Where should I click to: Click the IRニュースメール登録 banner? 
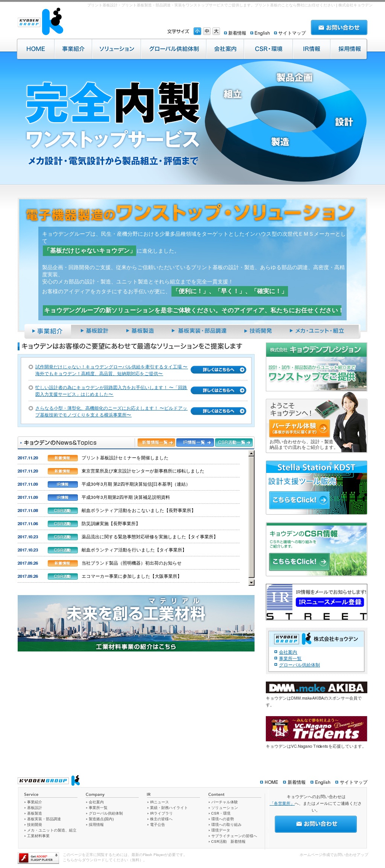coord(329,602)
